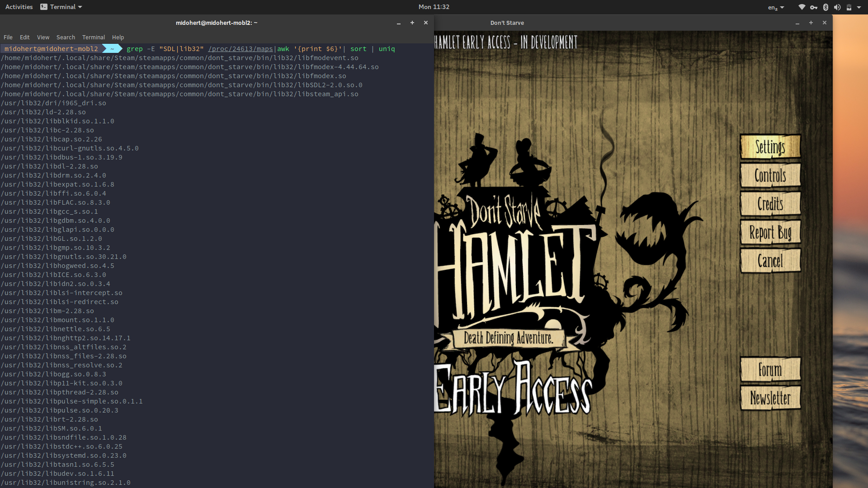Click the Cancel button in Don't Starve
This screenshot has width=868, height=488.
770,261
